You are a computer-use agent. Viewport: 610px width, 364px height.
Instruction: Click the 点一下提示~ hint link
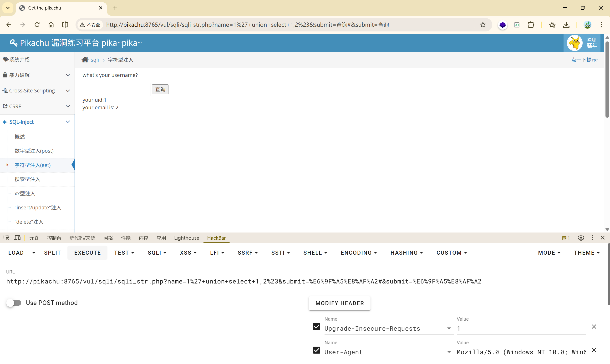pyautogui.click(x=585, y=60)
